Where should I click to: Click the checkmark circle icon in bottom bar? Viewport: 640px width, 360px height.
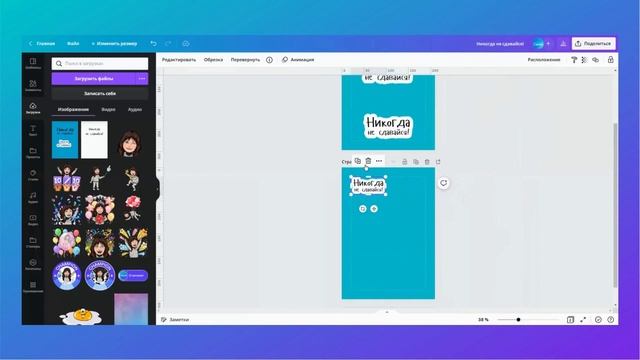pyautogui.click(x=598, y=320)
